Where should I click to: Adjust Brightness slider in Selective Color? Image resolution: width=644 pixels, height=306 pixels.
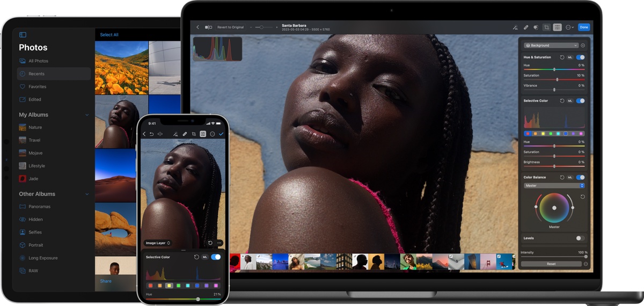tap(554, 166)
